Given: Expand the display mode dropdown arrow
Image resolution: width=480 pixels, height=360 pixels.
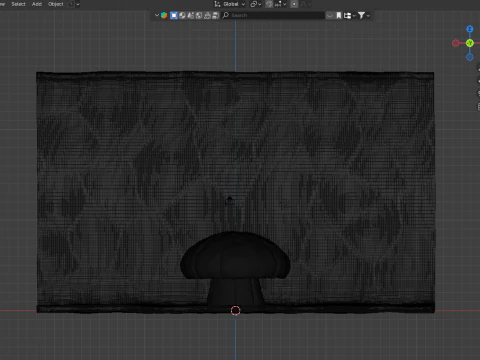Looking at the screenshot, I should pyautogui.click(x=157, y=15).
